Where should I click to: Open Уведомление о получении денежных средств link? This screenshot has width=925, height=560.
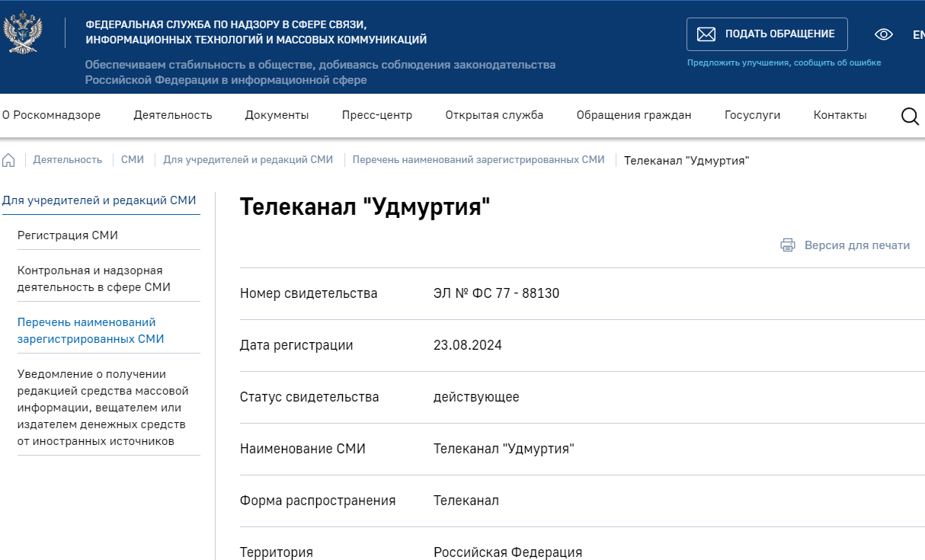point(103,408)
